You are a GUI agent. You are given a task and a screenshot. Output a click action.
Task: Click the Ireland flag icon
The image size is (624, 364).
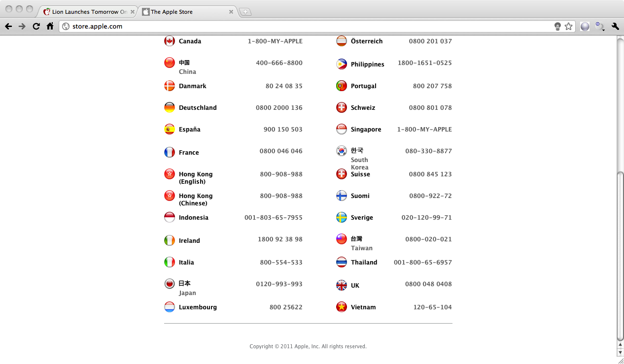170,240
